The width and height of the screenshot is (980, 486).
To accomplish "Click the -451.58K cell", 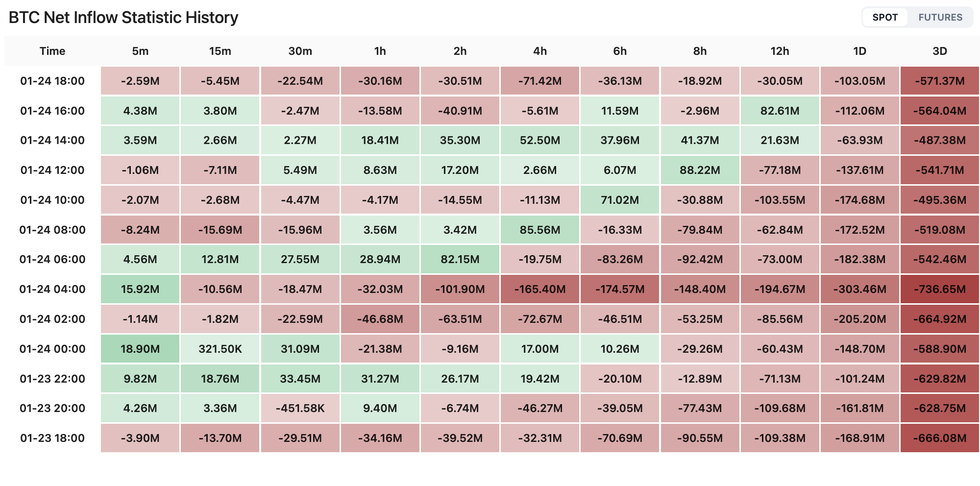I will [300, 408].
